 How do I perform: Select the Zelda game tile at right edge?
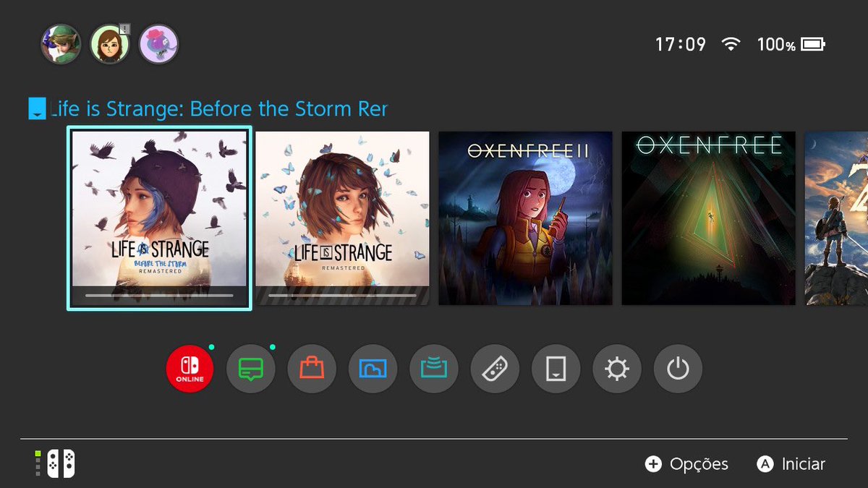point(836,218)
